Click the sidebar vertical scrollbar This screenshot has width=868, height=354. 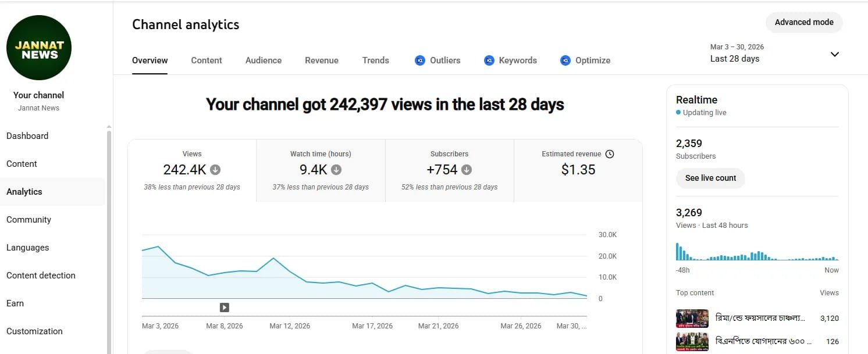(x=109, y=233)
